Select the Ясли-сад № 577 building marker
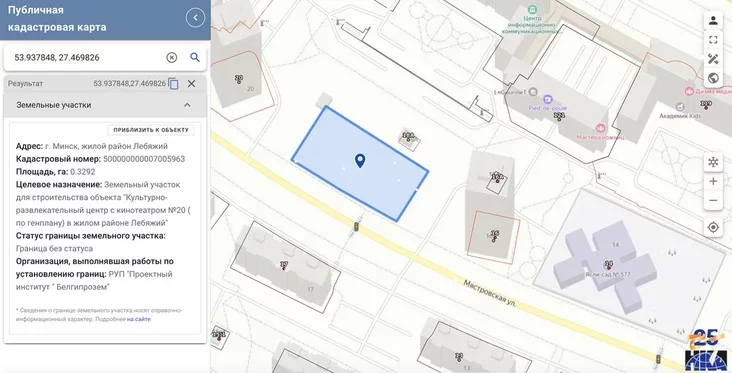 pyautogui.click(x=608, y=263)
